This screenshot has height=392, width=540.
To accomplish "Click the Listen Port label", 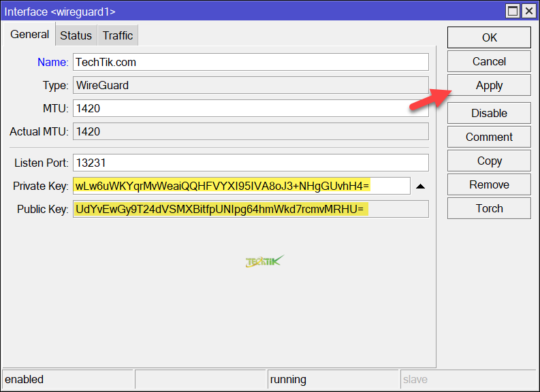I will point(42,163).
